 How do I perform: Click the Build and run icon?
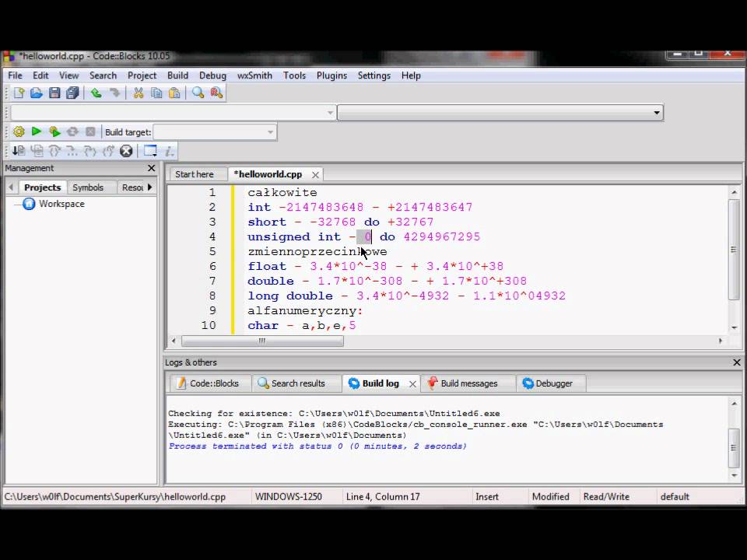54,132
